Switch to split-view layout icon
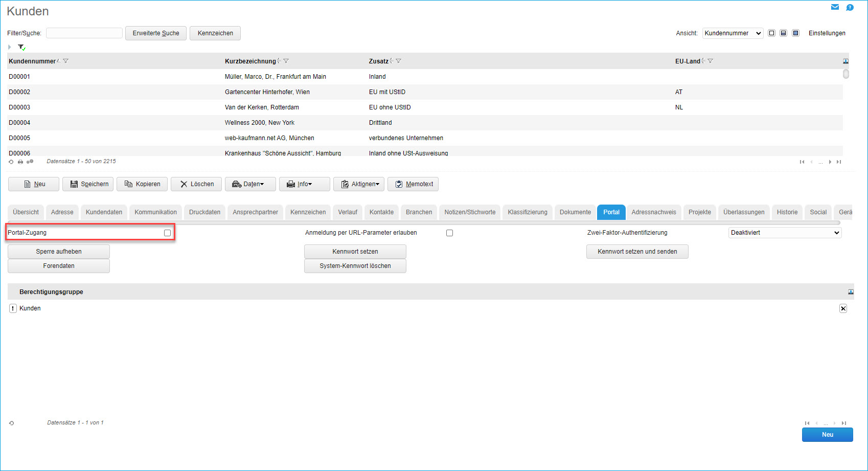868x471 pixels. point(783,33)
